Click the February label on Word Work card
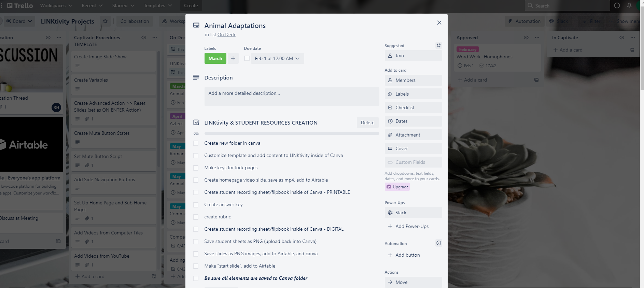Screen dimensions: 644x288 [x=467, y=49]
